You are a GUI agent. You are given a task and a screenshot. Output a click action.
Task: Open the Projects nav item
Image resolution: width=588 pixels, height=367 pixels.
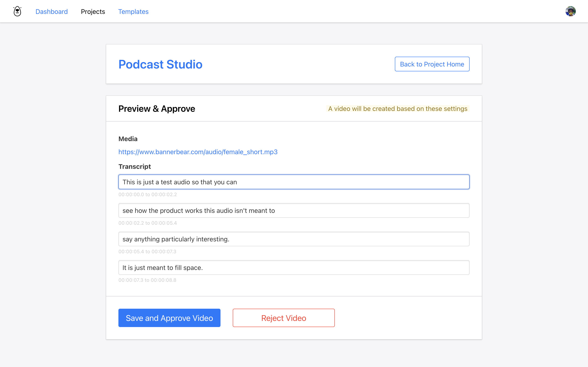coord(93,12)
